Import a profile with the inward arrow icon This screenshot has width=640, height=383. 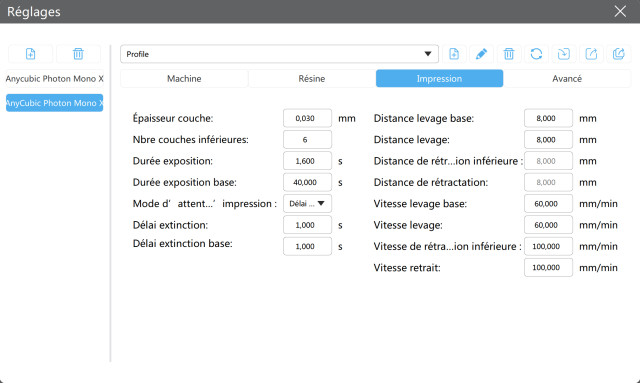tap(564, 54)
